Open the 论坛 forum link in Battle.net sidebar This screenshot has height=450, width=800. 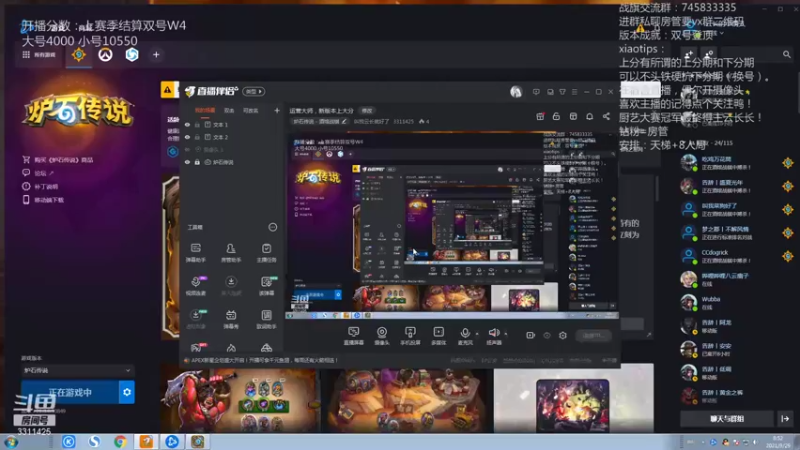point(39,173)
